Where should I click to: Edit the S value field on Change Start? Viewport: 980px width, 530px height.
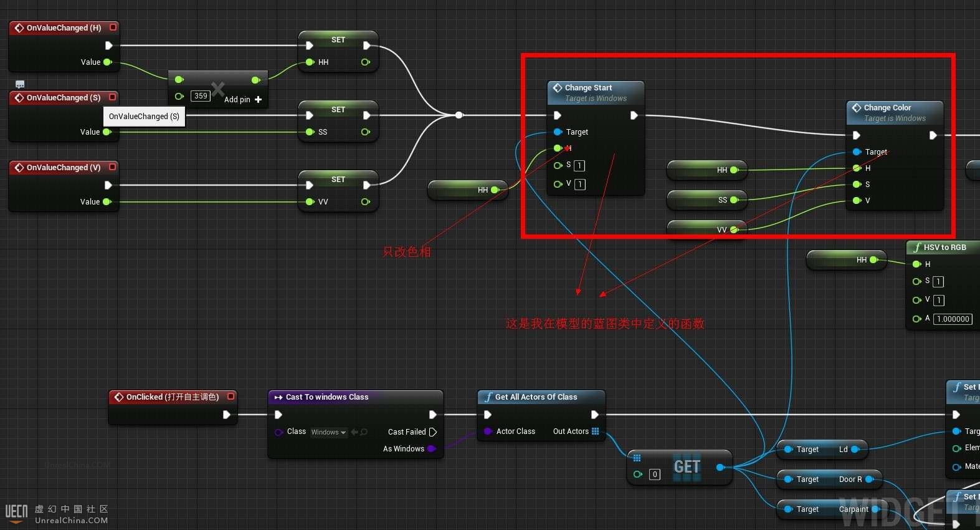pyautogui.click(x=579, y=166)
